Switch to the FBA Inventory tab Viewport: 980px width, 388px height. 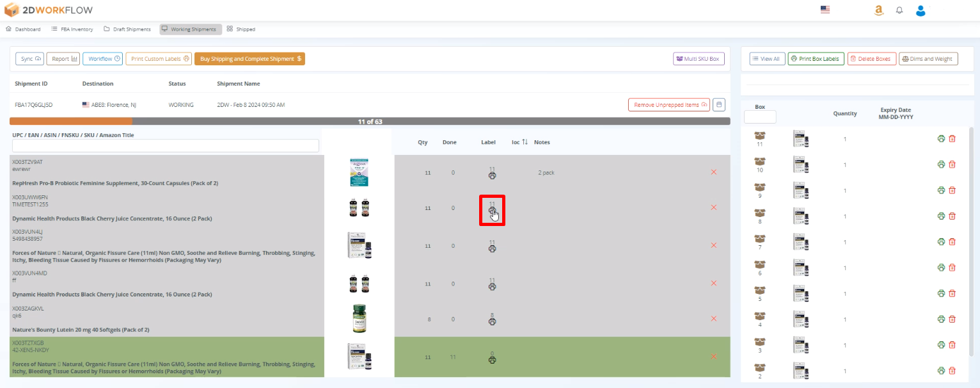72,29
